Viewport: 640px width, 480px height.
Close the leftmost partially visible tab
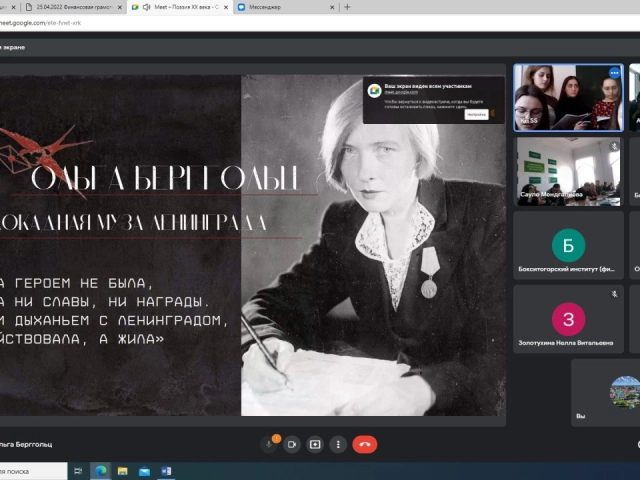[13, 7]
